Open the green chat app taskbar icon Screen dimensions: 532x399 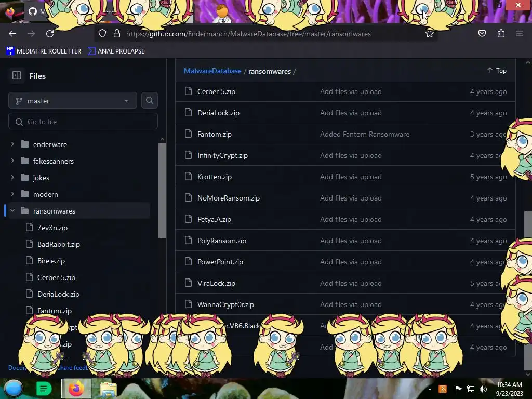44,389
